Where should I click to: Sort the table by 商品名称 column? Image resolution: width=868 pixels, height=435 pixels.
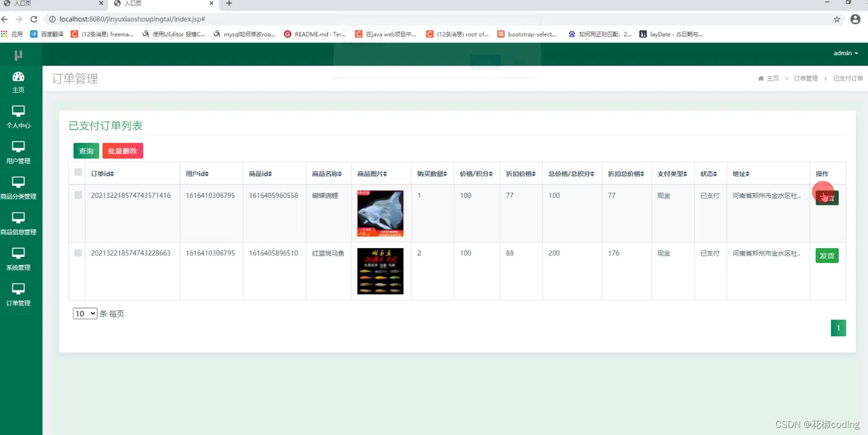[x=327, y=174]
